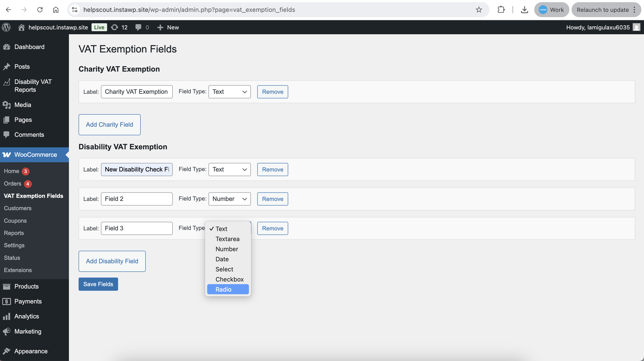Click the Save Fields button
This screenshot has height=361, width=644.
click(98, 284)
